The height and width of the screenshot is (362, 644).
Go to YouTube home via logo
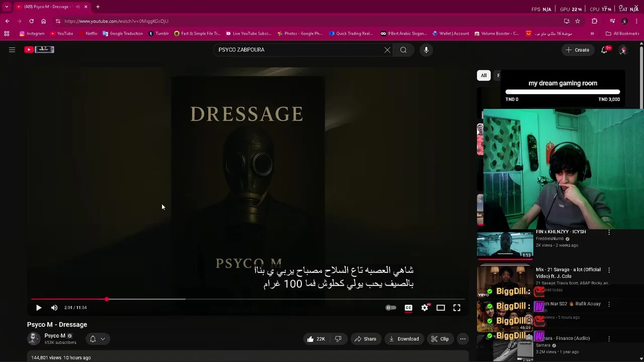click(x=39, y=49)
